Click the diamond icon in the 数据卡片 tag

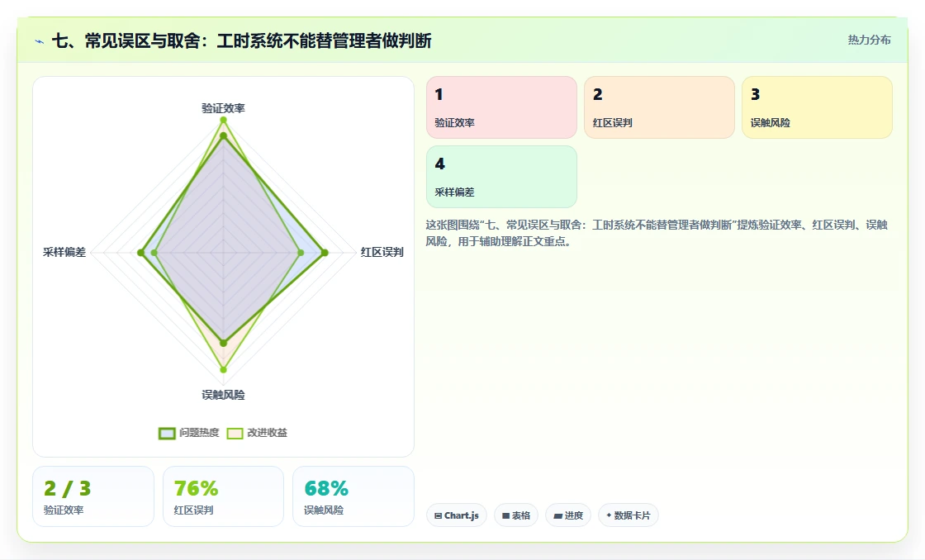click(609, 515)
